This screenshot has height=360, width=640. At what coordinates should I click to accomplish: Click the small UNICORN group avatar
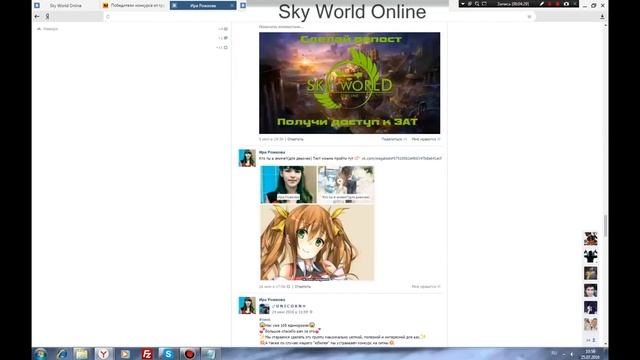(x=264, y=309)
